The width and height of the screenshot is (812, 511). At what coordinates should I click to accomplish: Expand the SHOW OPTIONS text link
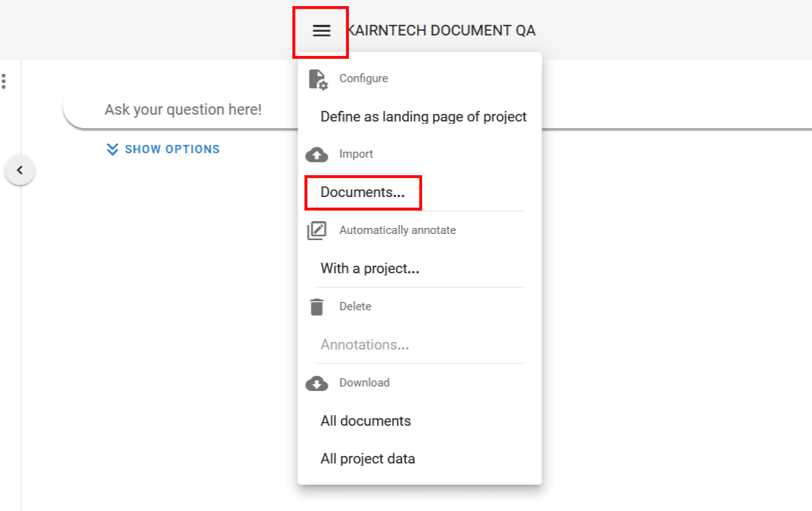point(172,149)
